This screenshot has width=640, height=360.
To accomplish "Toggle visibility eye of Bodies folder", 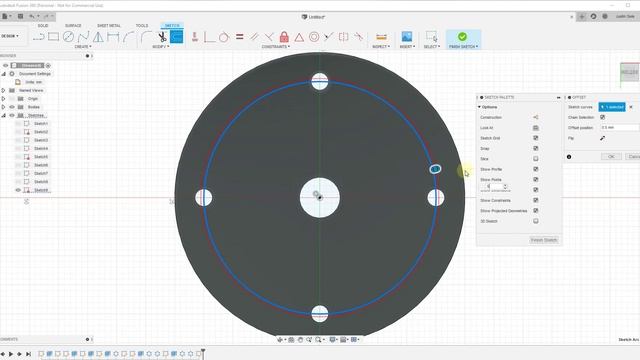I will tap(12, 107).
